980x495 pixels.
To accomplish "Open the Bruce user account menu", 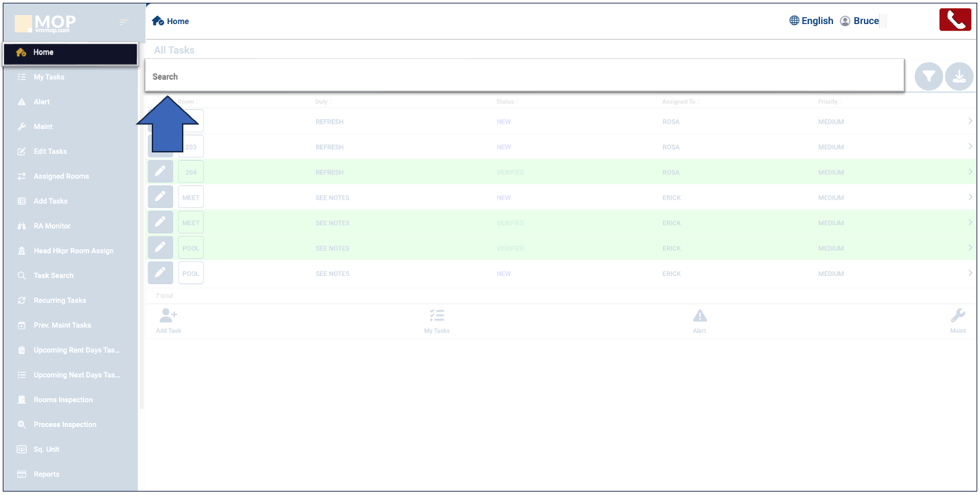I will pyautogui.click(x=860, y=21).
